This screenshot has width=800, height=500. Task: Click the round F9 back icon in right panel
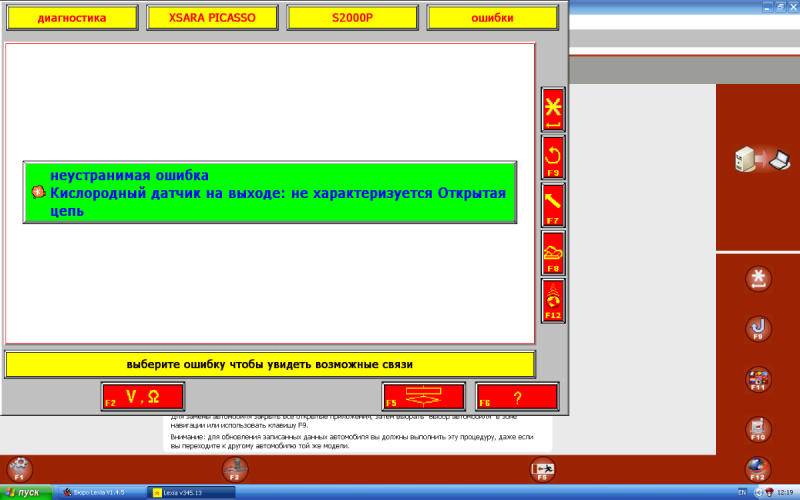click(758, 329)
